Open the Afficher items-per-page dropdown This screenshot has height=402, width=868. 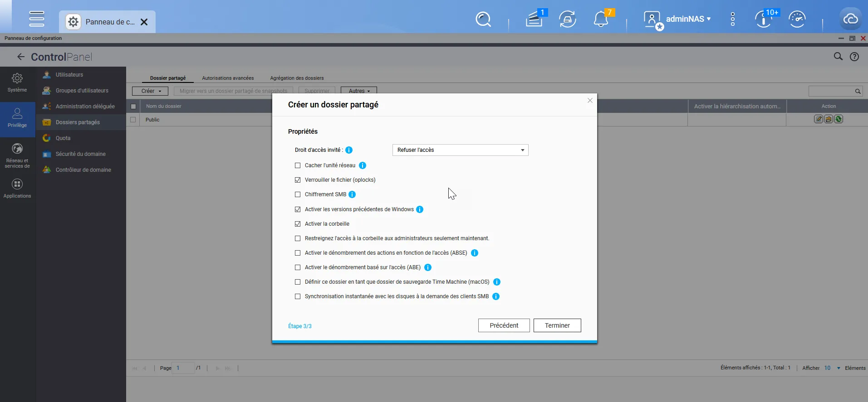pyautogui.click(x=832, y=368)
